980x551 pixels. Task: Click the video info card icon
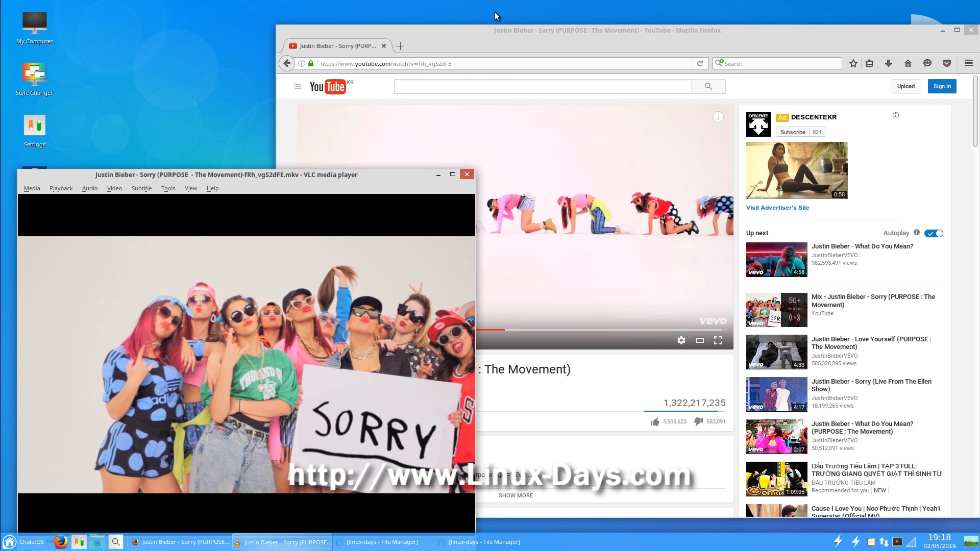click(718, 117)
